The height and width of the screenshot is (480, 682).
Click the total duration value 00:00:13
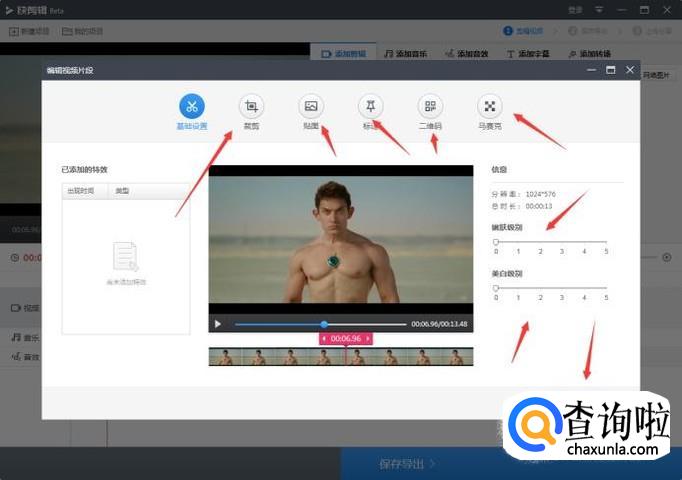539,206
